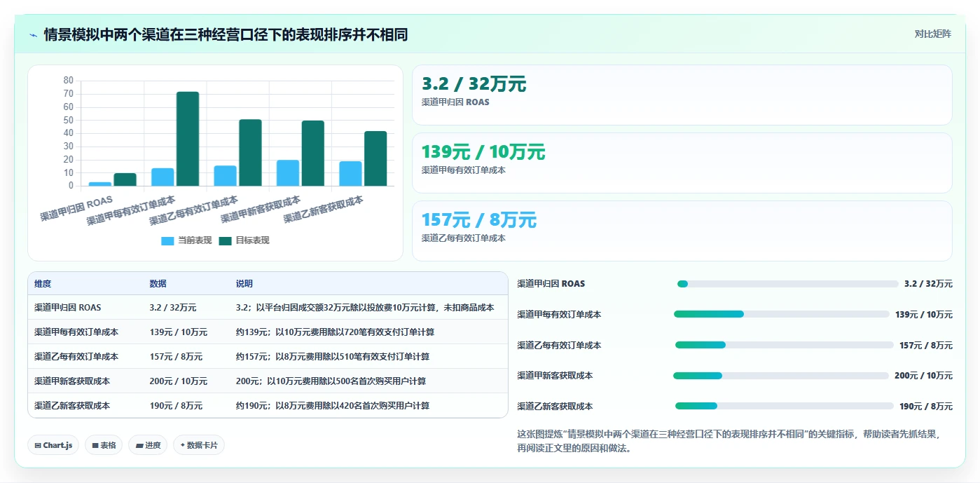Click the 3.2 / 32万元 data card

[682, 95]
